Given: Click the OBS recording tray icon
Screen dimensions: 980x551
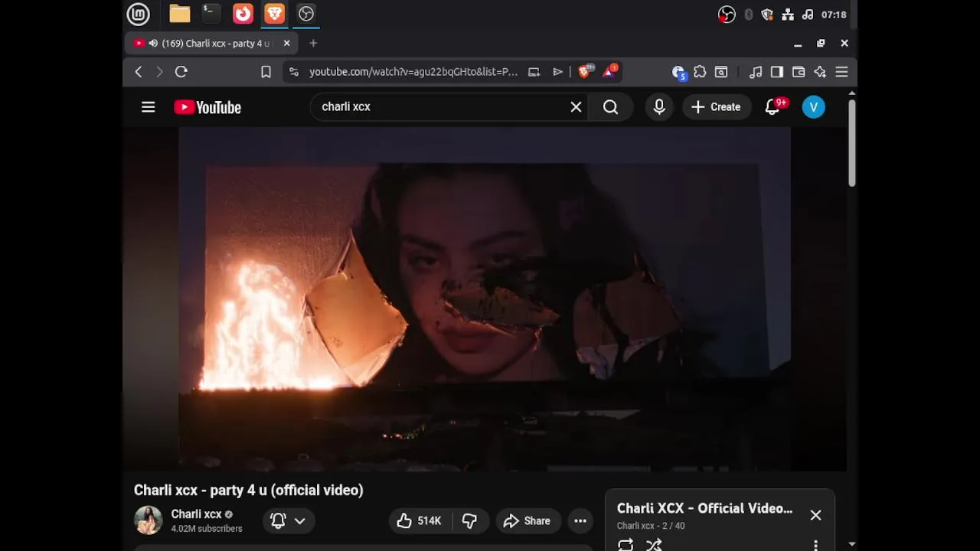Looking at the screenshot, I should coord(727,15).
